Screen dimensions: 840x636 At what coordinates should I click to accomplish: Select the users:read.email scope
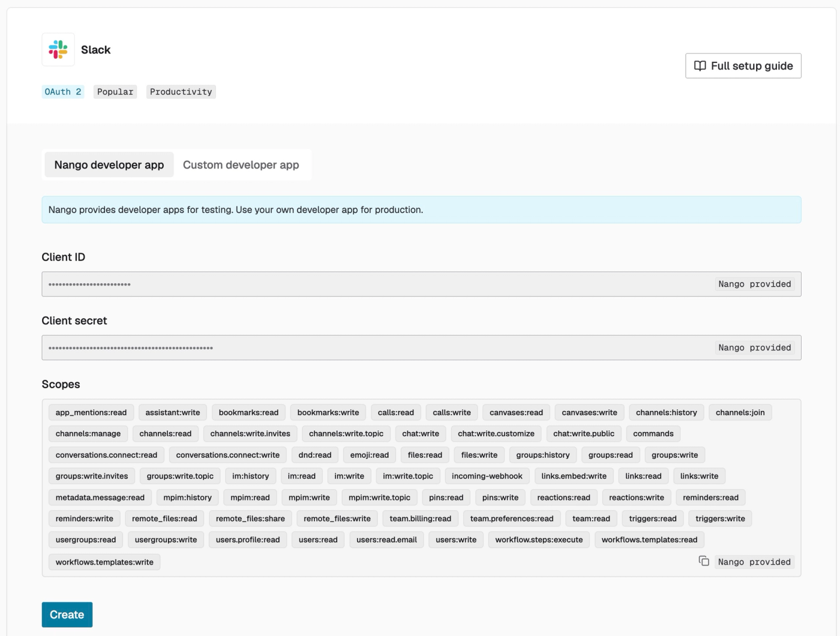(387, 540)
